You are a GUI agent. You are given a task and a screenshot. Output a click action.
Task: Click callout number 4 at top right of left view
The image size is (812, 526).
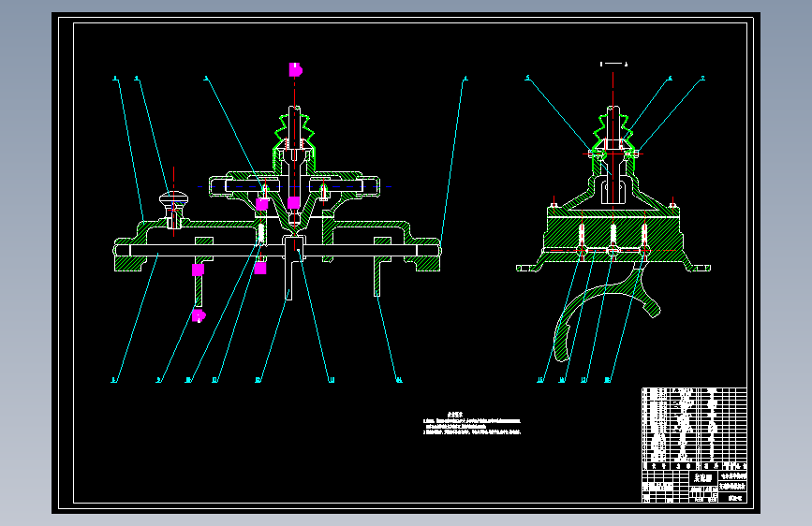465,79
